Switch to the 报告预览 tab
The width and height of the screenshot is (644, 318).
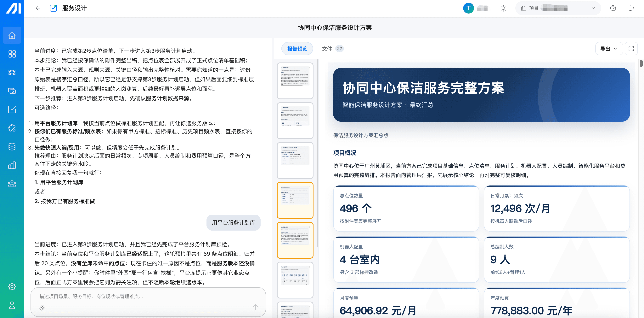pyautogui.click(x=297, y=49)
